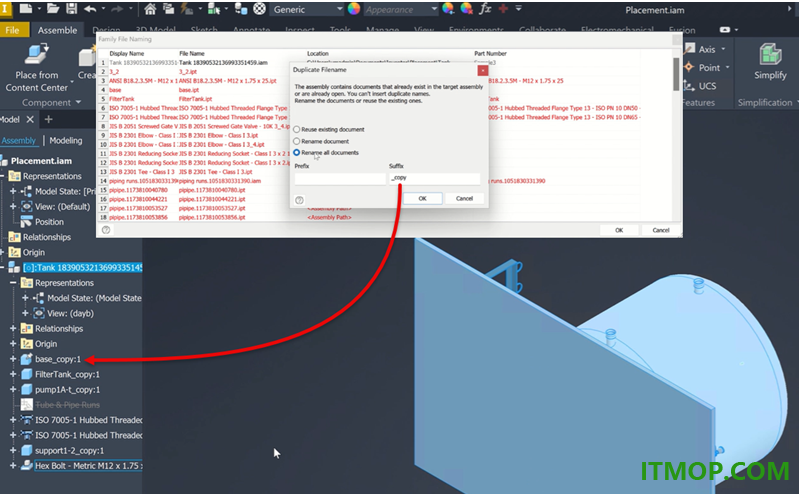Click the Redo arrow icon
The width and height of the screenshot is (799, 494).
(117, 9)
